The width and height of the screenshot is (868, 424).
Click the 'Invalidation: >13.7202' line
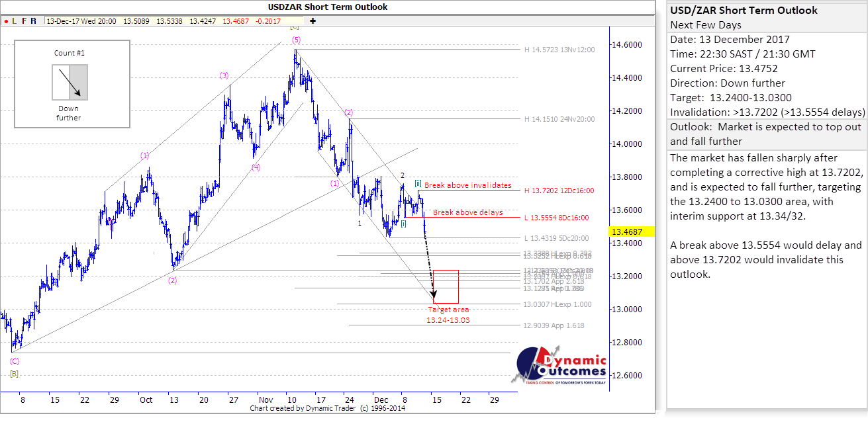(767, 112)
